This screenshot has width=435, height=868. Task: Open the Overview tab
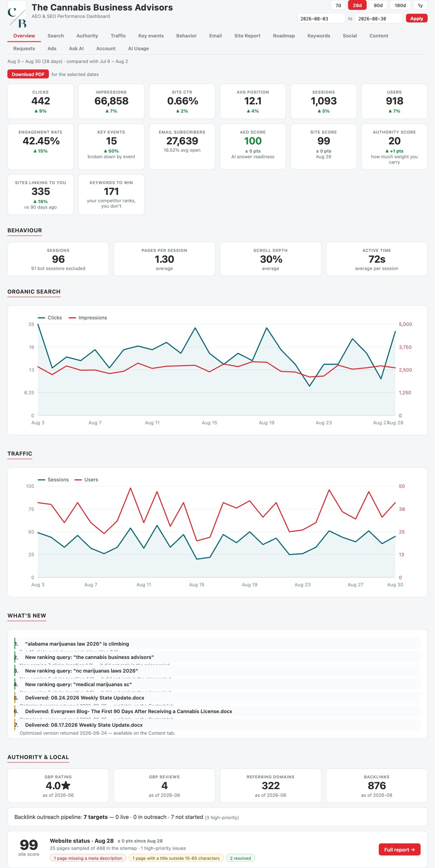click(24, 36)
